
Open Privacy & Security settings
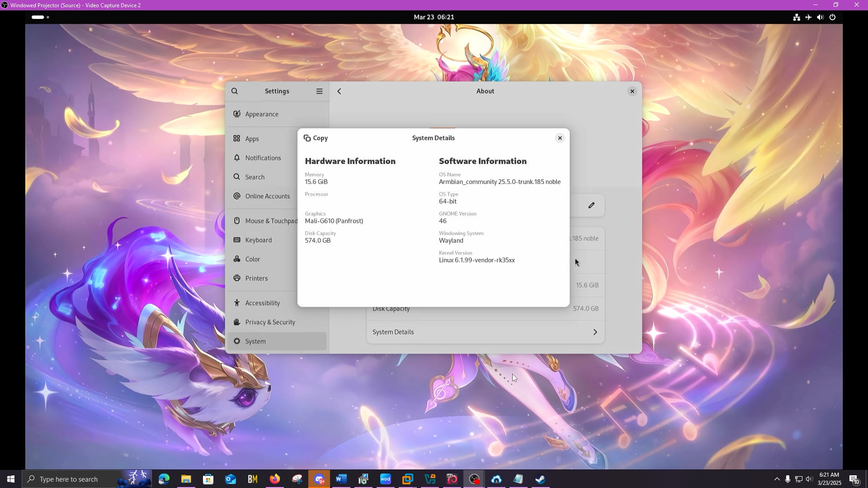[270, 322]
